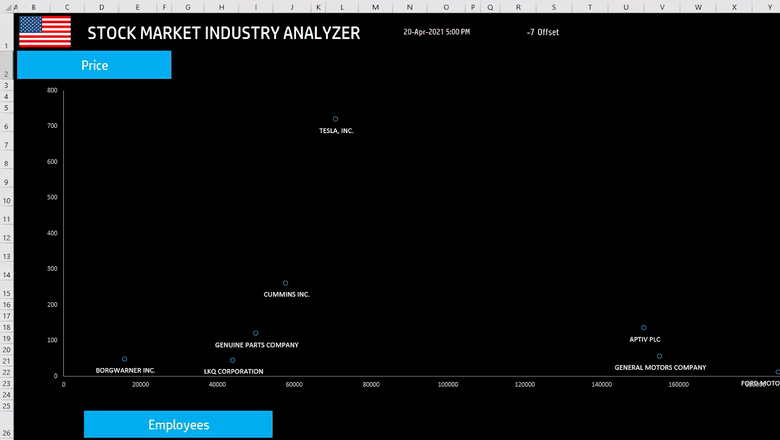
Task: Select the Cummins Inc. data point marker
Action: point(285,283)
